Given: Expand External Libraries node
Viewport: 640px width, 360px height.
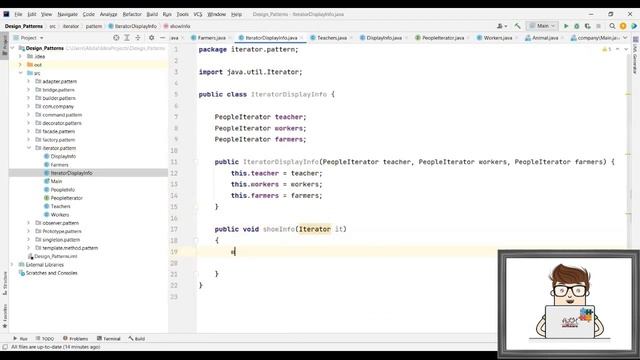Looking at the screenshot, I should [12, 264].
